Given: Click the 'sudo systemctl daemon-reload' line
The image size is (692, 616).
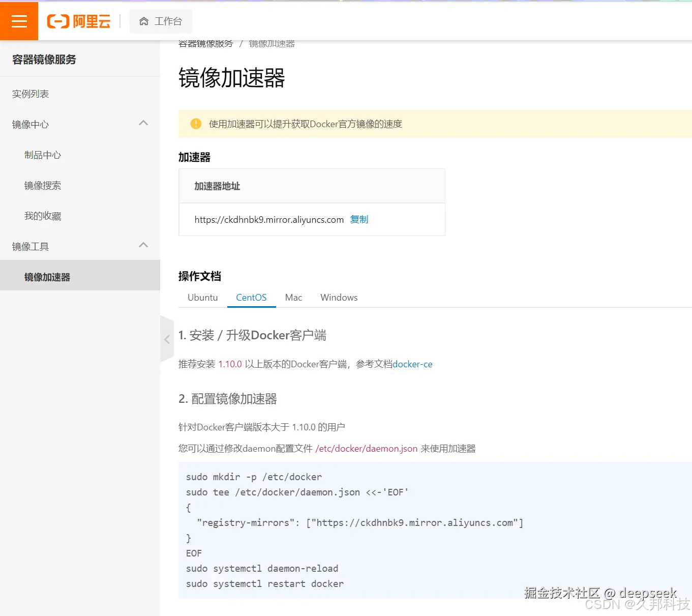Looking at the screenshot, I should click(262, 569).
